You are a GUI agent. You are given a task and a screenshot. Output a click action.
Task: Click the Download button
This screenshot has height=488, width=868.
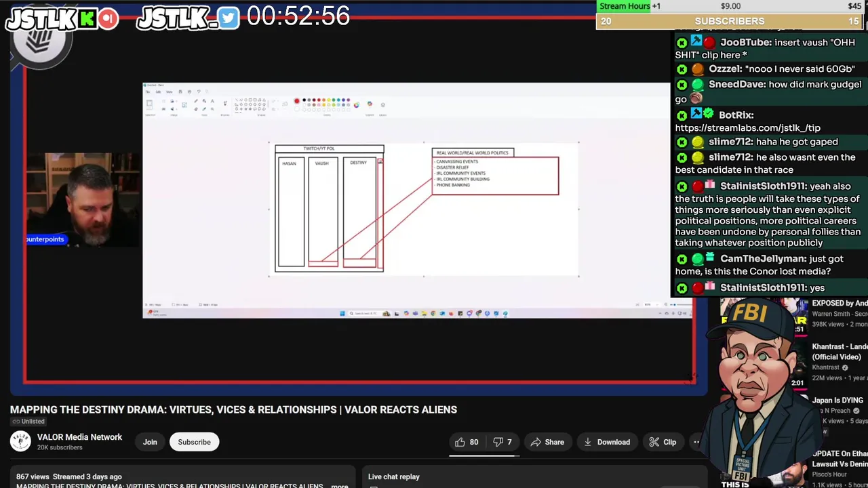coord(606,442)
